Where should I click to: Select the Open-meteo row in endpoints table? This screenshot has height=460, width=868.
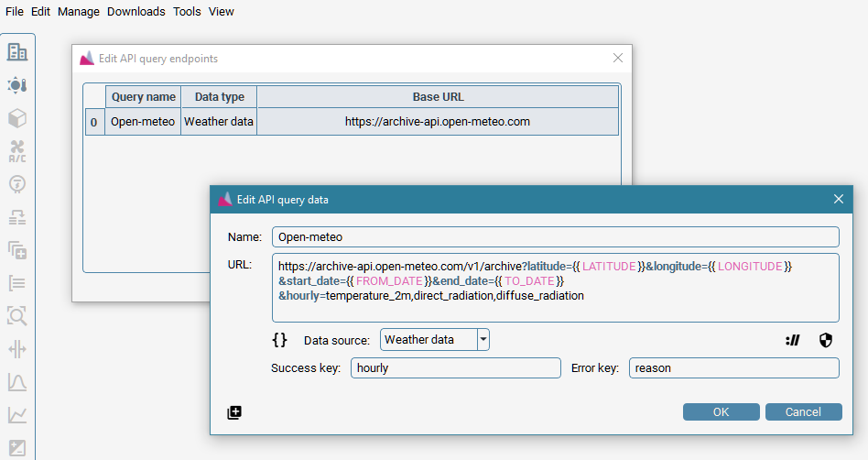coord(143,122)
